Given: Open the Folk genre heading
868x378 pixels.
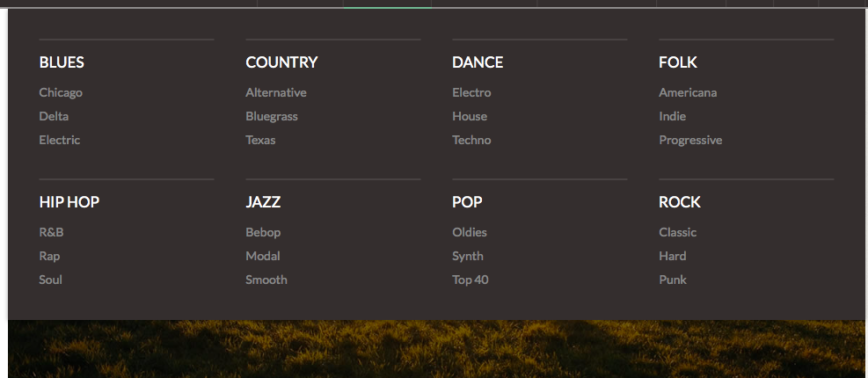Looking at the screenshot, I should tap(678, 62).
